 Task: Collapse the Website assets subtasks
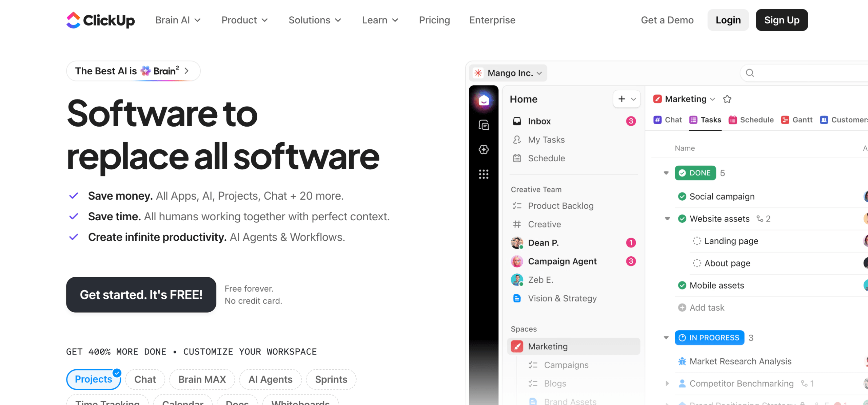tap(667, 219)
